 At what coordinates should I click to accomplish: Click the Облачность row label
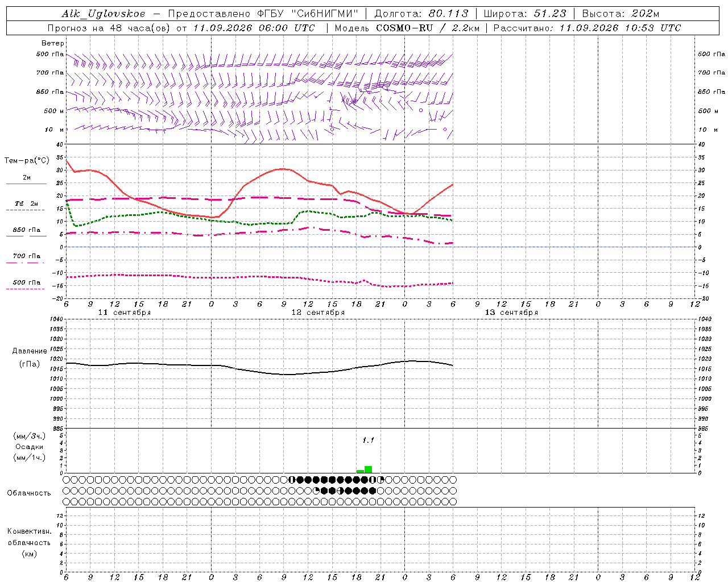click(x=29, y=493)
